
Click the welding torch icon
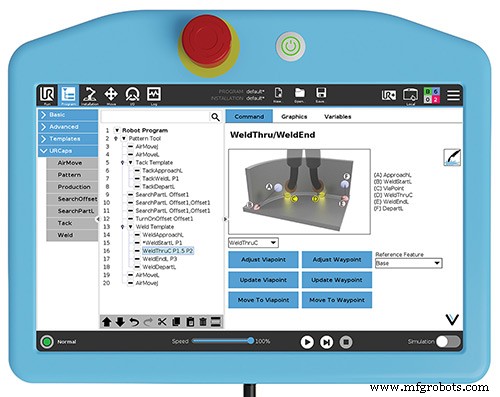[452, 157]
